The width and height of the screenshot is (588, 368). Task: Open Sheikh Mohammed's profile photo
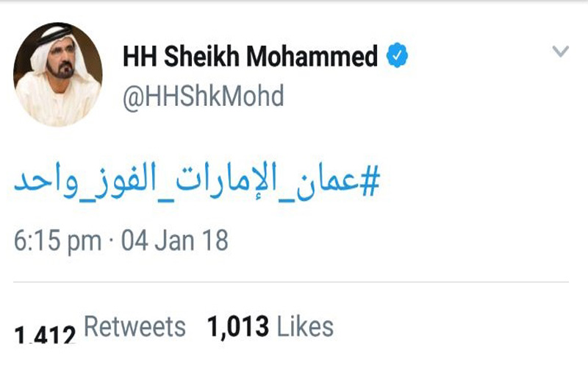pyautogui.click(x=57, y=74)
